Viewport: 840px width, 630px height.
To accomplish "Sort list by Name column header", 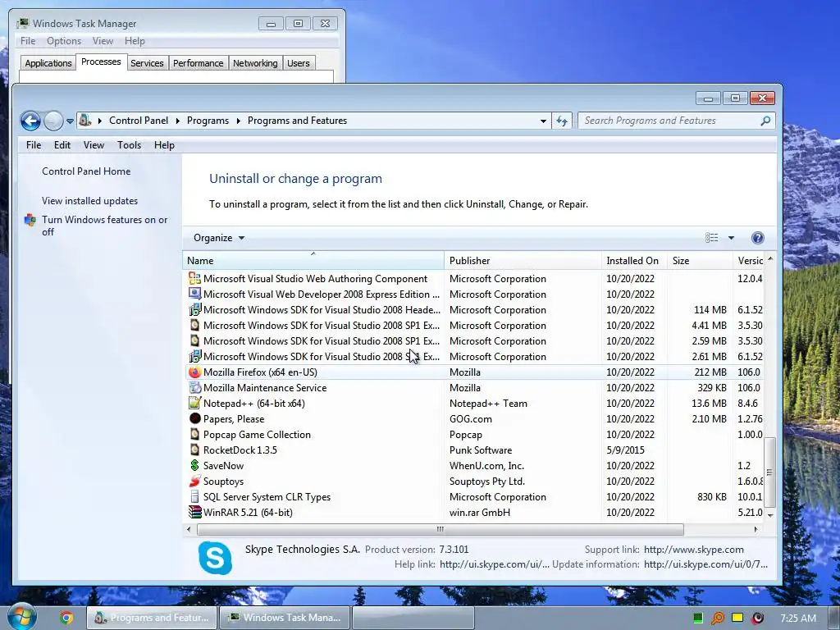I will tap(313, 261).
